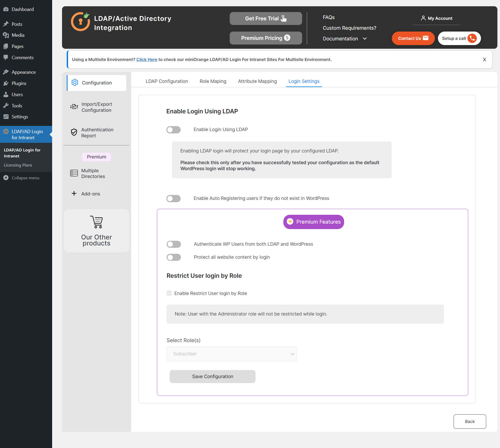Click the Import/Export Configuration icon

coord(74,107)
